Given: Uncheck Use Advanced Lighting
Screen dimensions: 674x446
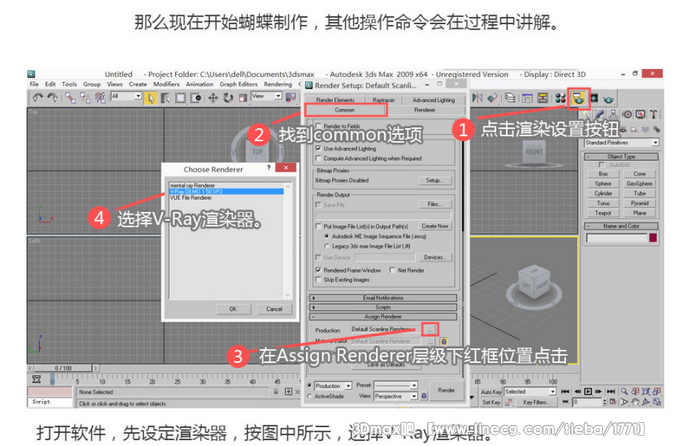Looking at the screenshot, I should pos(318,148).
